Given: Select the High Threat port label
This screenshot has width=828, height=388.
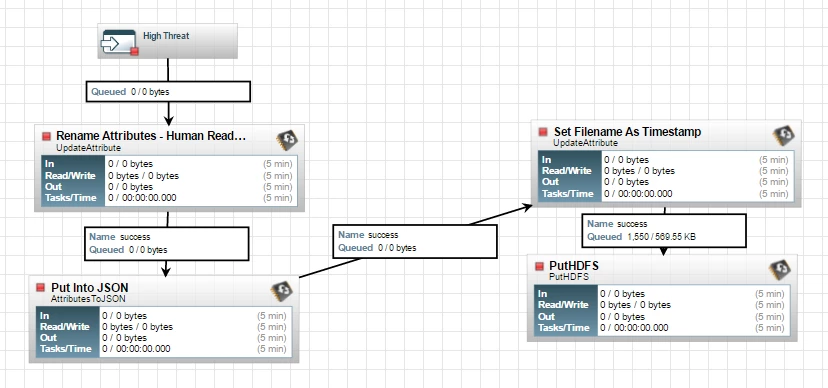Looking at the screenshot, I should (x=166, y=36).
